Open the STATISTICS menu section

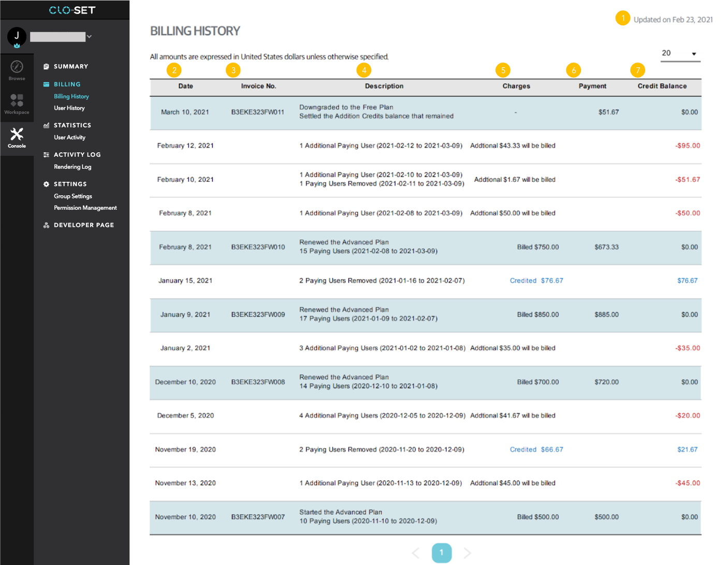tap(72, 125)
